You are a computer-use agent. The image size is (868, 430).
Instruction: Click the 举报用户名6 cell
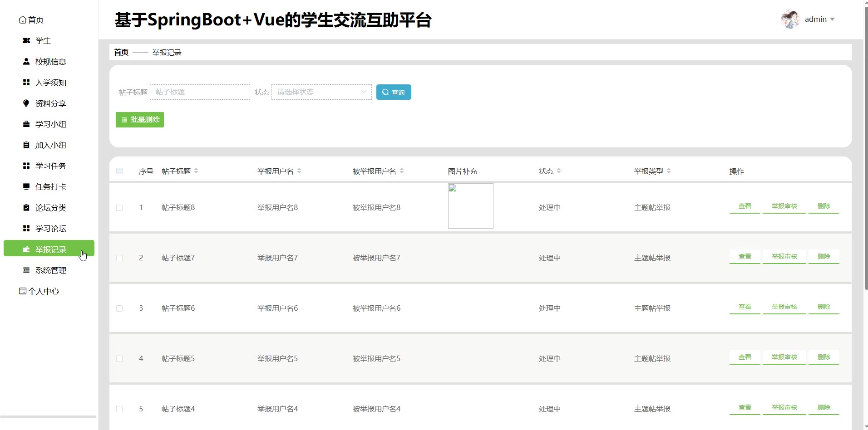pos(277,308)
